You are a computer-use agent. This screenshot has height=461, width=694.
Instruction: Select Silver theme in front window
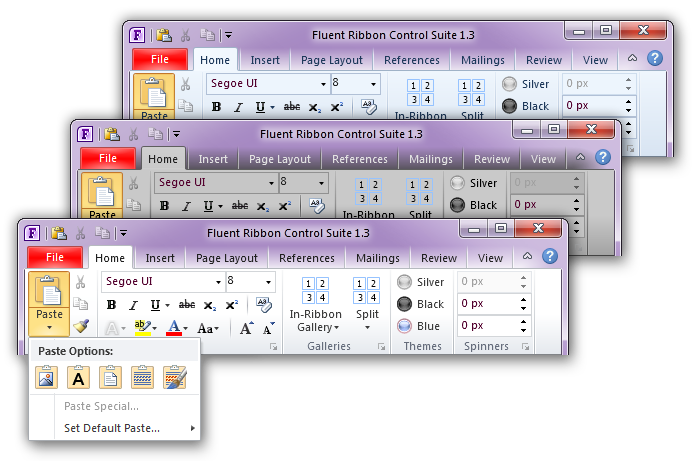420,282
